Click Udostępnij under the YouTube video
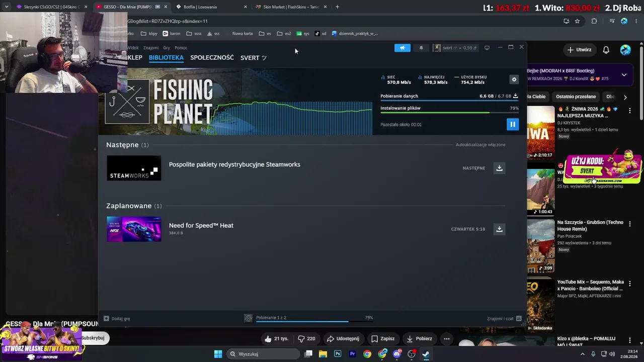Image resolution: width=644 pixels, height=362 pixels. pos(343,339)
